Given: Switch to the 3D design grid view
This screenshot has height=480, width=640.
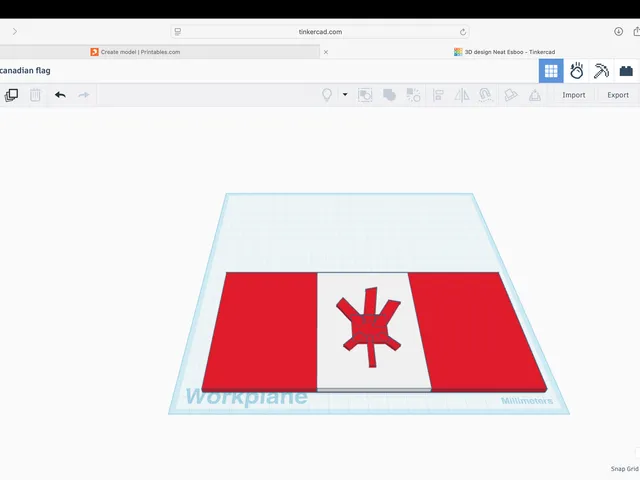Looking at the screenshot, I should click(551, 71).
